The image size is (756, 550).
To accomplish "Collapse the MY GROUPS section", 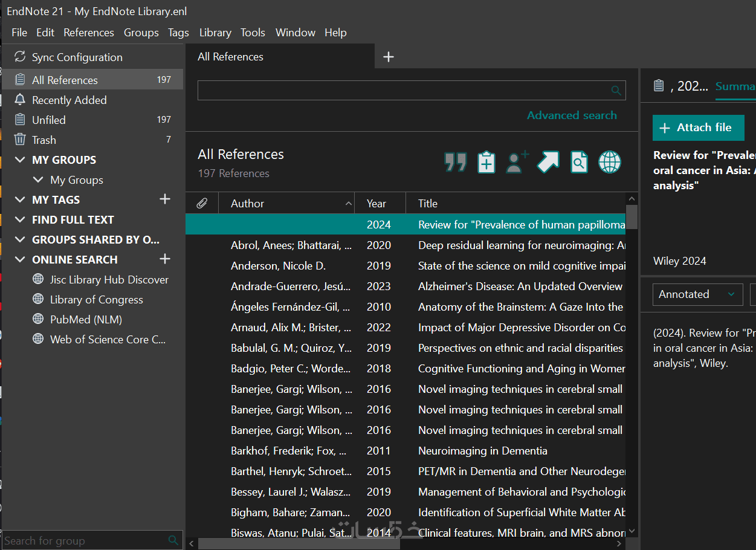I will (x=21, y=160).
